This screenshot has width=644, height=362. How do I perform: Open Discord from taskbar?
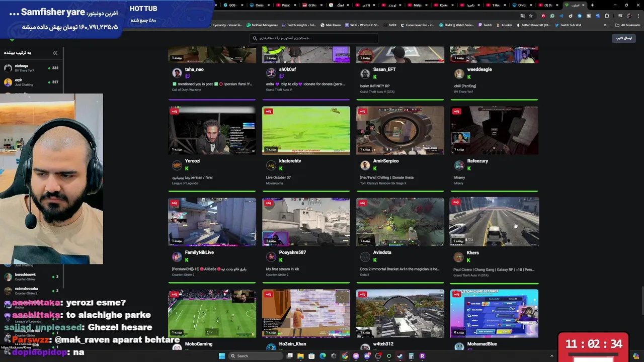[367, 356]
